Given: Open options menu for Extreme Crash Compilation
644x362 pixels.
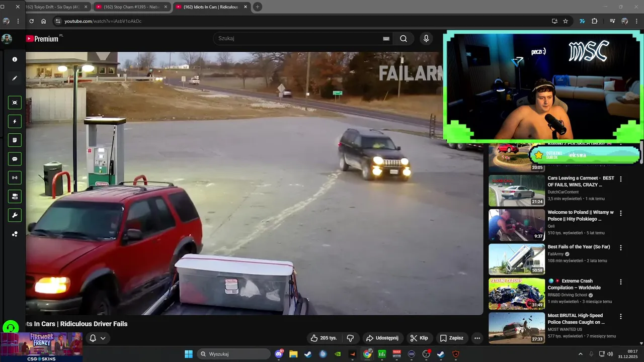Looking at the screenshot, I should [621, 282].
